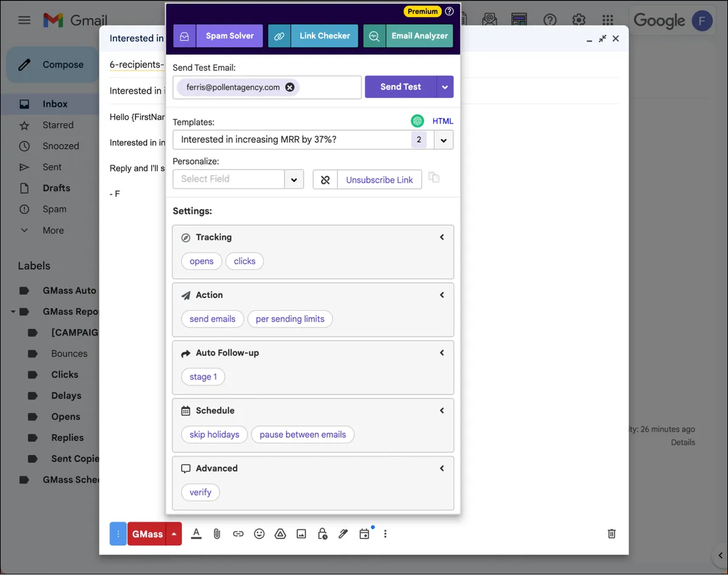Toggle the opens tracking pill
Image resolution: width=728 pixels, height=575 pixels.
(x=201, y=261)
